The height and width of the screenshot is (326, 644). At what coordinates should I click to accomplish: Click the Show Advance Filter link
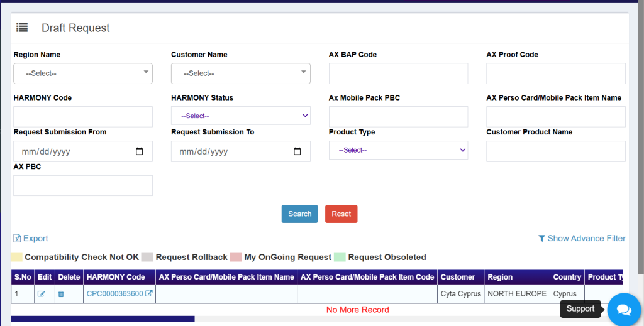pos(586,239)
